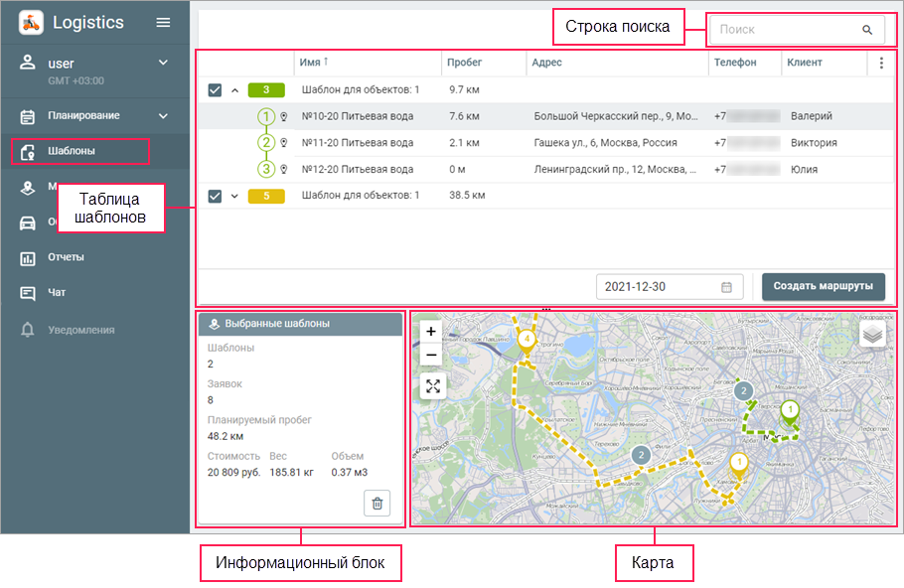
Task: Expand the second template with 38.5 km mileage
Action: coord(235,196)
